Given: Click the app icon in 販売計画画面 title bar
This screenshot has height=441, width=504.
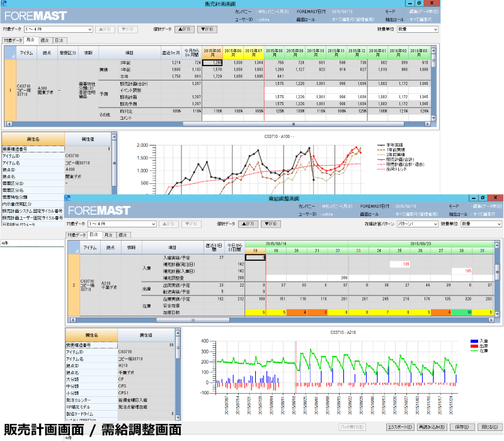Looking at the screenshot, I should [x=4, y=3].
